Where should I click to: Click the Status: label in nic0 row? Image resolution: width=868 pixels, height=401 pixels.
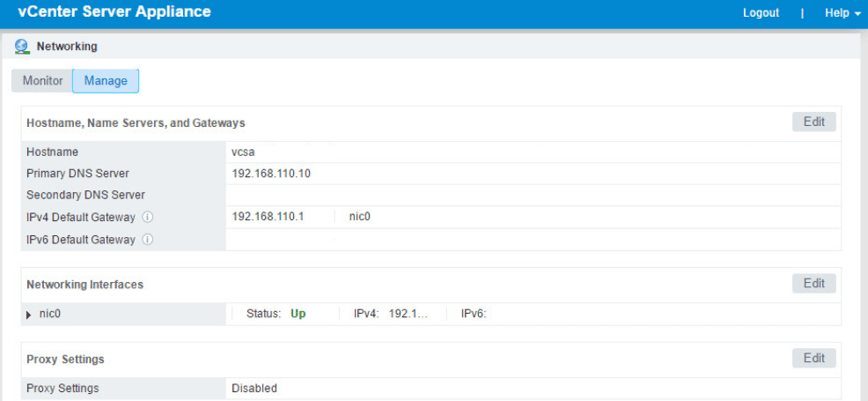264,314
